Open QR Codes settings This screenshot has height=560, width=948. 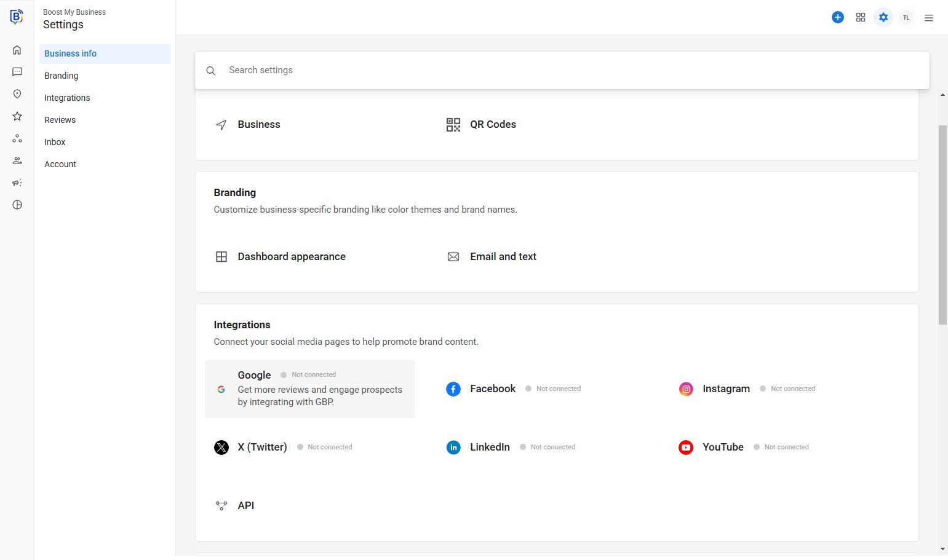[492, 125]
